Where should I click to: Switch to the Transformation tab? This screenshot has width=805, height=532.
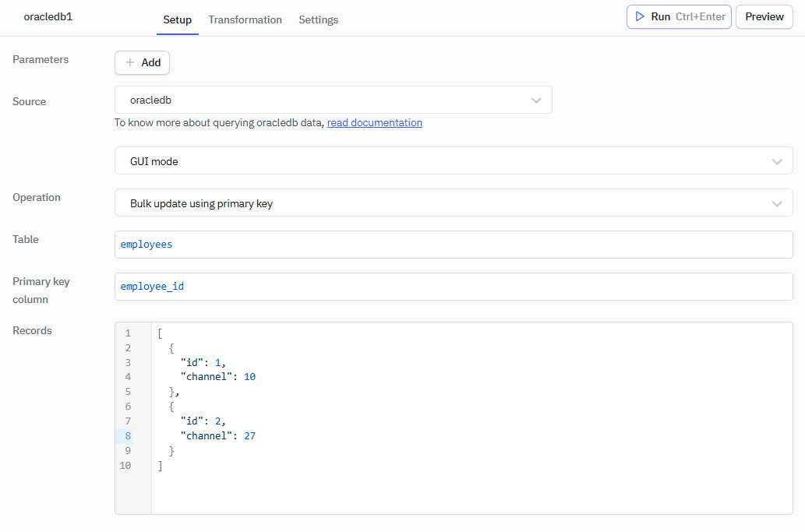coord(245,19)
